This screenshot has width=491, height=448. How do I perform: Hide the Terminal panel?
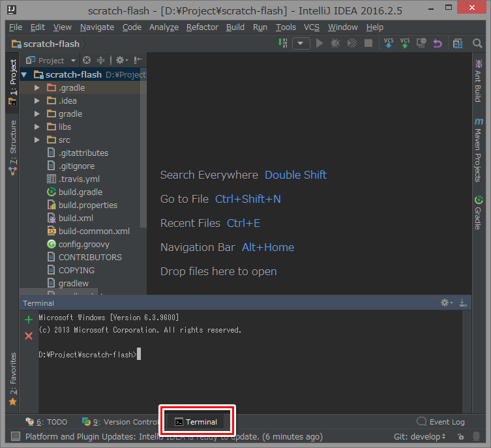pos(463,303)
